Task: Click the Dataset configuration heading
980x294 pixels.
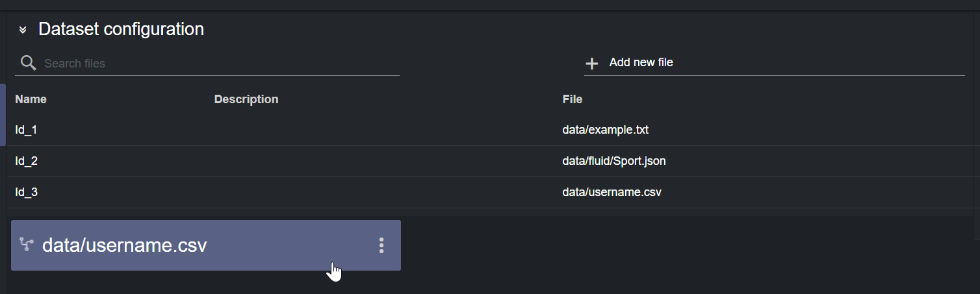Action: click(x=121, y=29)
